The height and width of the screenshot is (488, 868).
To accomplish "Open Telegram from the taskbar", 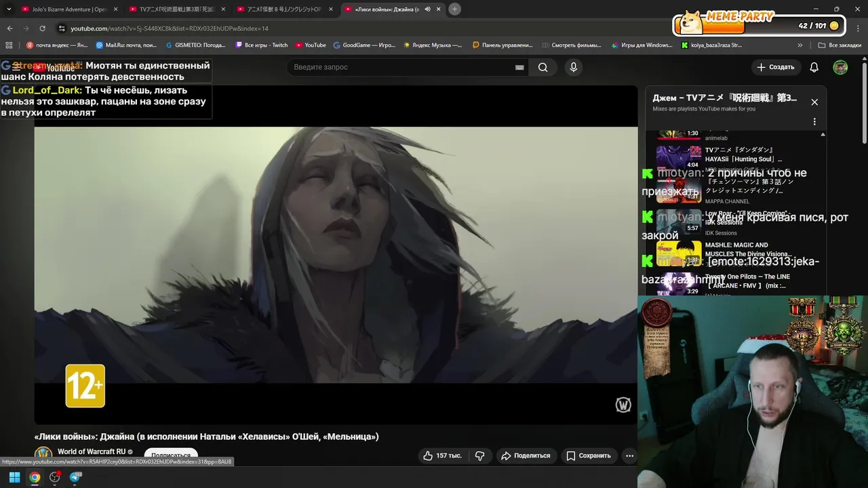I will click(x=75, y=477).
